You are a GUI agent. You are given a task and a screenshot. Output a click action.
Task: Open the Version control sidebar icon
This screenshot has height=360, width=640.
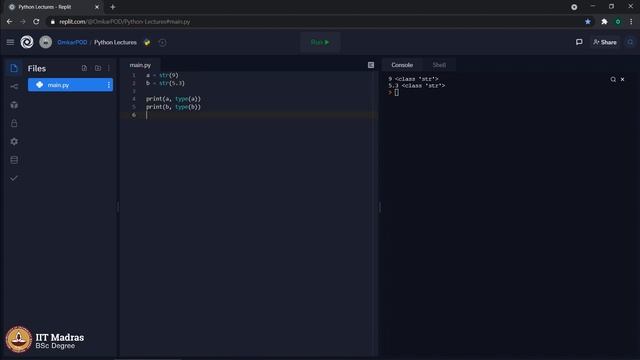point(14,87)
